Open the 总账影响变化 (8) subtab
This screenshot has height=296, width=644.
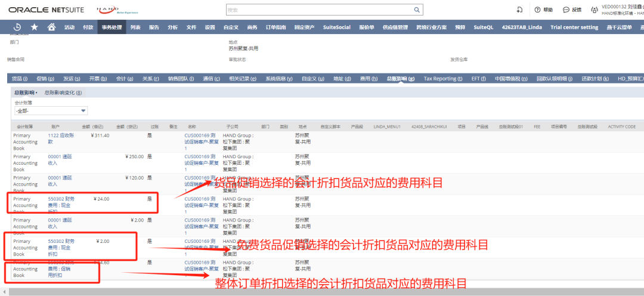[63, 93]
